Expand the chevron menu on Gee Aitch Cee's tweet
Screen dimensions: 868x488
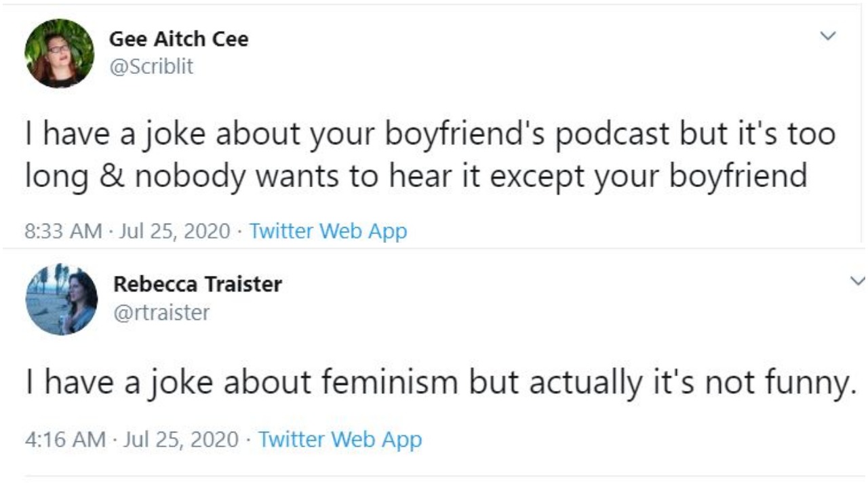coord(828,35)
